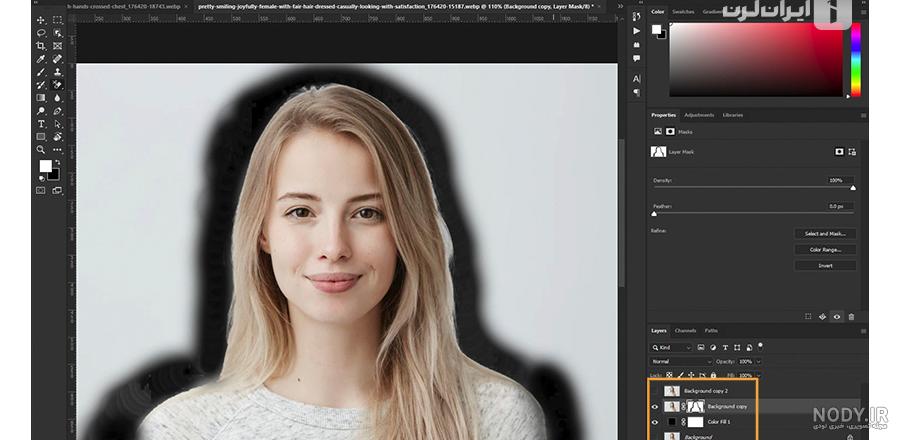This screenshot has width=900, height=440.
Task: Open the Normal blend mode dropdown
Action: coord(681,361)
